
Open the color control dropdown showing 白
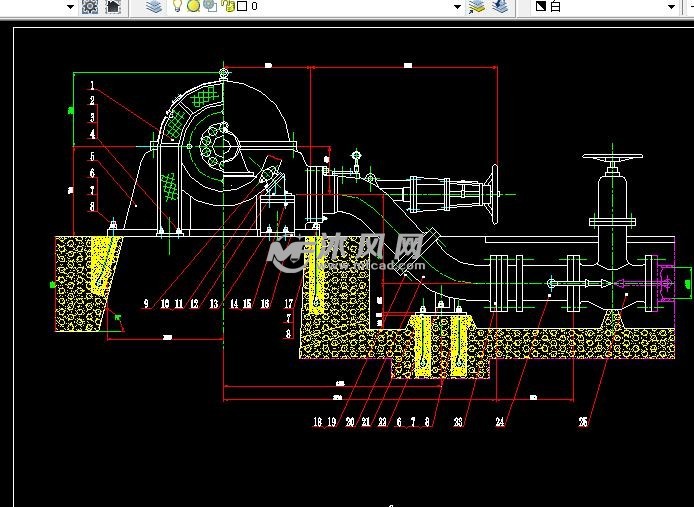[600, 6]
